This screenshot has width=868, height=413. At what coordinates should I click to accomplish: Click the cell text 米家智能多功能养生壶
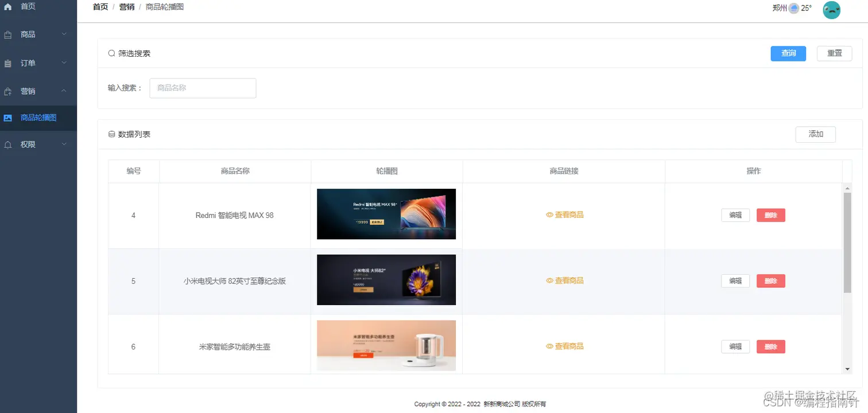point(235,347)
